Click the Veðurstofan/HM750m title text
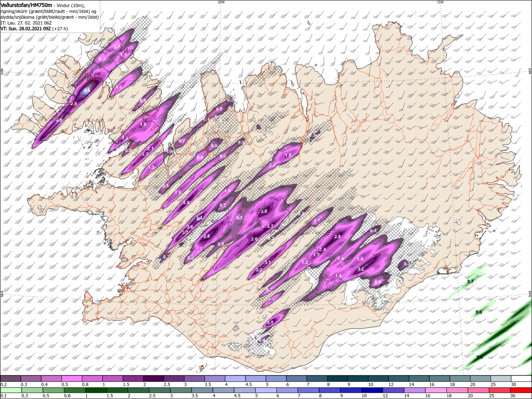This screenshot has width=532, height=399. click(x=26, y=5)
